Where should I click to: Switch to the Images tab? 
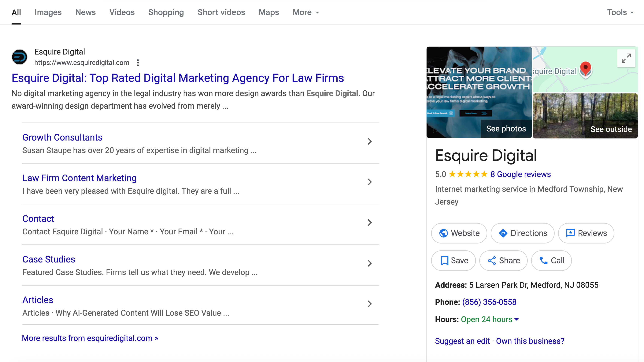pos(48,12)
